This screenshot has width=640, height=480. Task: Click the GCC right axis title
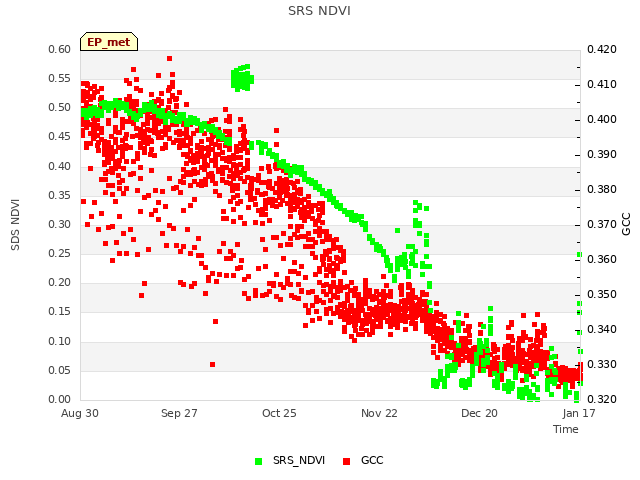(x=626, y=224)
